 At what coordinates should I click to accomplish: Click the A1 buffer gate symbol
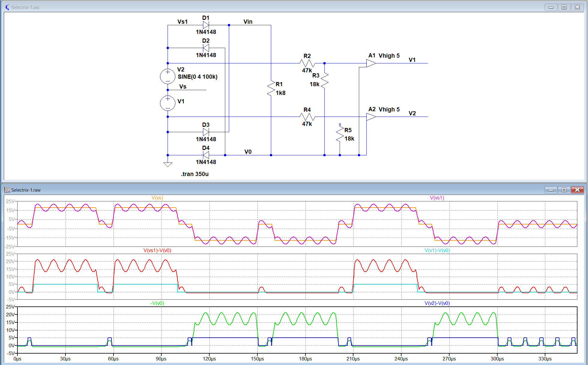pos(371,63)
